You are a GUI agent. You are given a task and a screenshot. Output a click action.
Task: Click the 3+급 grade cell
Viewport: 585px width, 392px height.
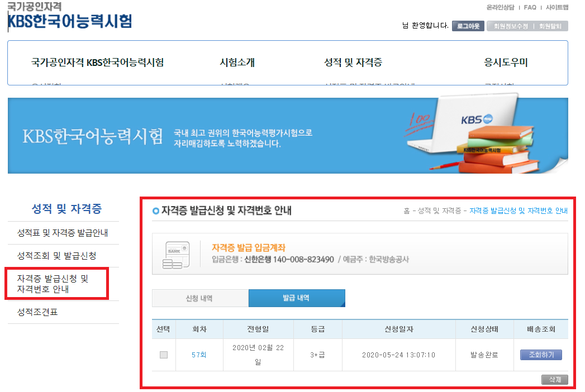[318, 355]
